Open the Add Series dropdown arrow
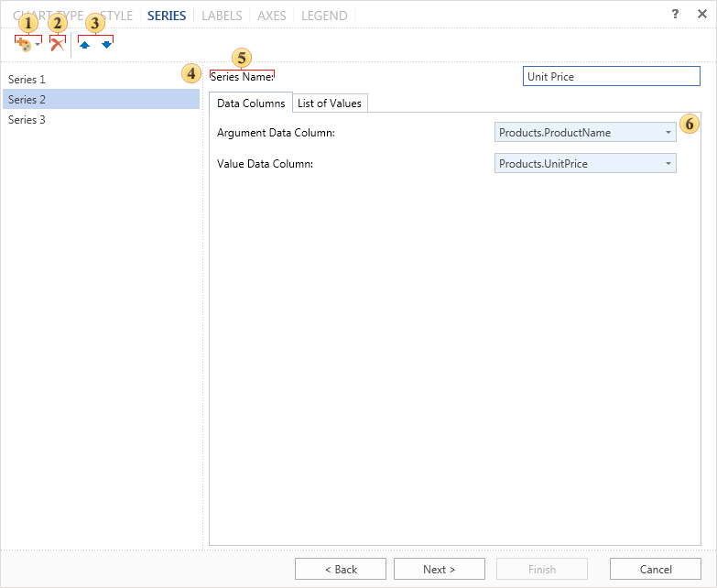This screenshot has height=588, width=717. coord(38,45)
